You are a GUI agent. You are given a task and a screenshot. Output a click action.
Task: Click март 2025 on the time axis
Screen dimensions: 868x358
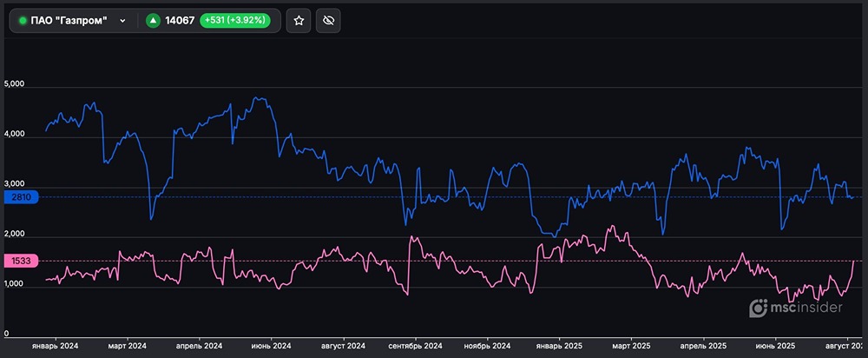click(x=634, y=345)
